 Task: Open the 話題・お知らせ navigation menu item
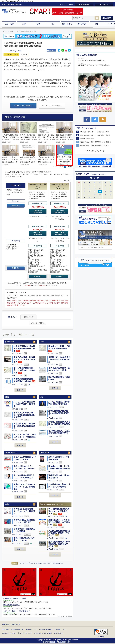pyautogui.click(x=67, y=24)
